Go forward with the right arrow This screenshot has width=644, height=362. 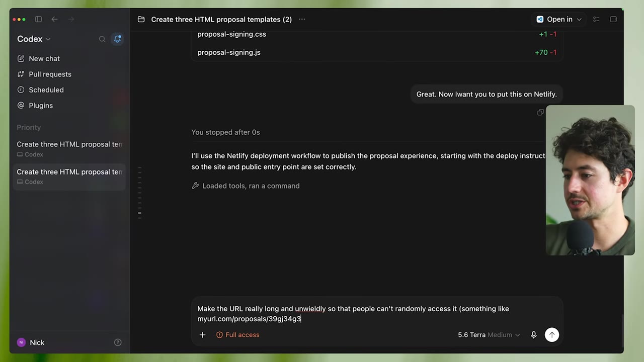(71, 19)
